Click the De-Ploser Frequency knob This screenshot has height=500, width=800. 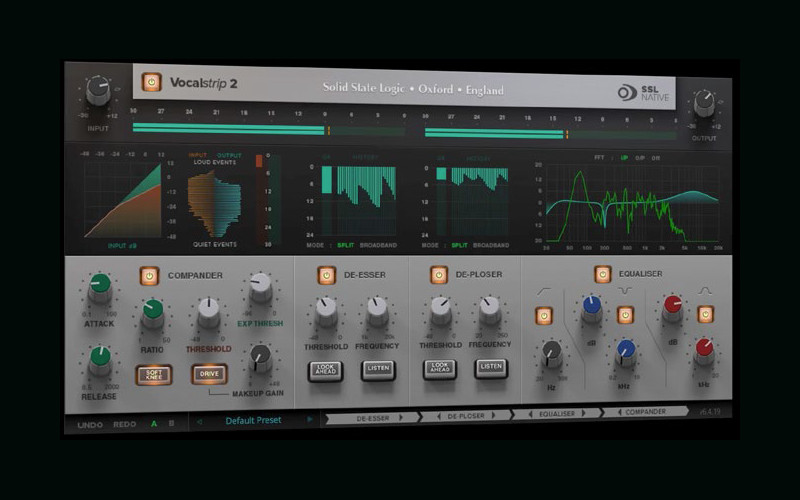pyautogui.click(x=490, y=310)
